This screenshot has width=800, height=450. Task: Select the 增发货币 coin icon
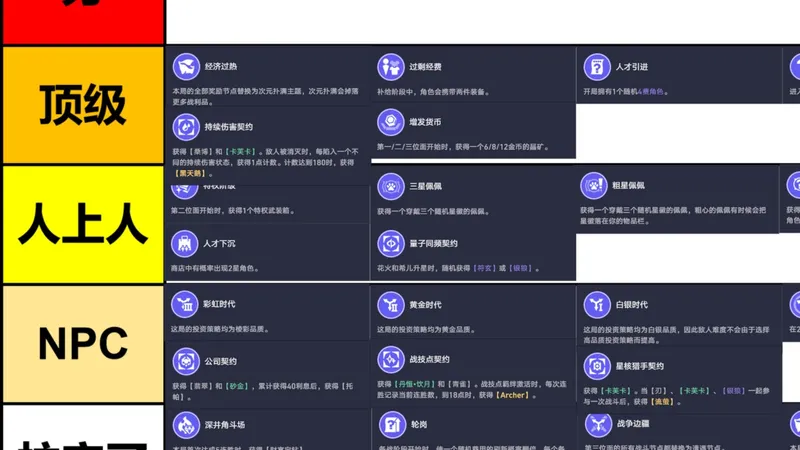click(390, 122)
